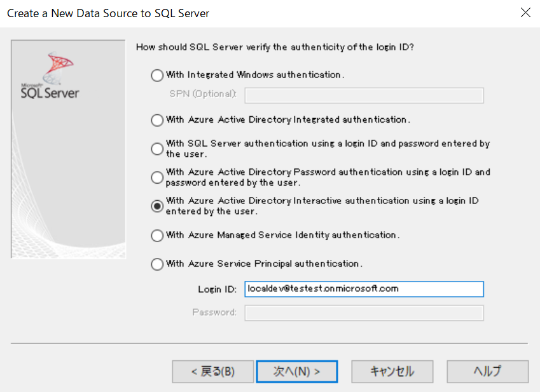The width and height of the screenshot is (540, 392).
Task: Select Azure Active Directory Interactive authentication
Action: coord(156,206)
